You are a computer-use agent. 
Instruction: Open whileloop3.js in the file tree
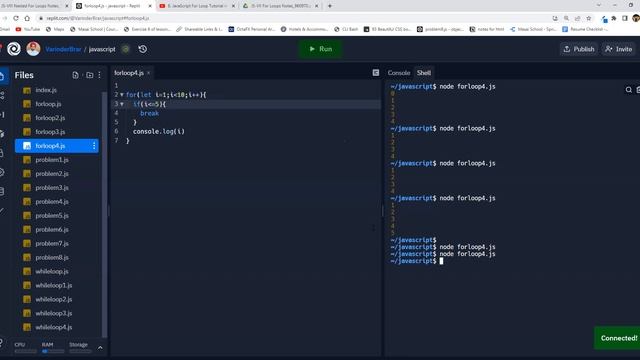[x=57, y=313]
